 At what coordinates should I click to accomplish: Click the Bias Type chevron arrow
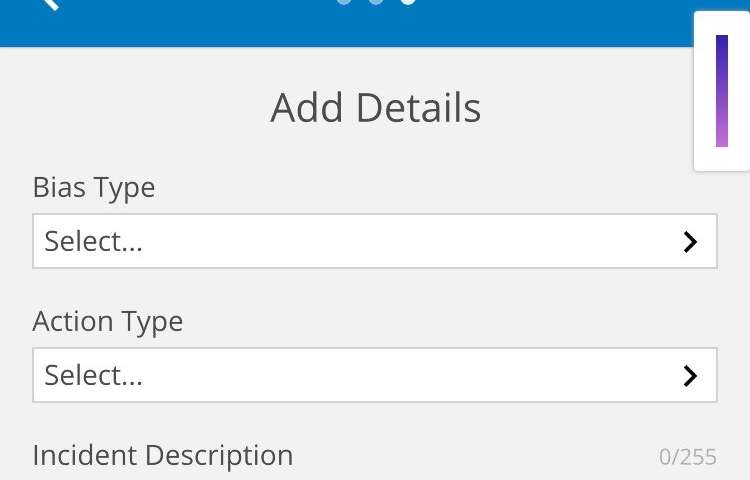690,242
